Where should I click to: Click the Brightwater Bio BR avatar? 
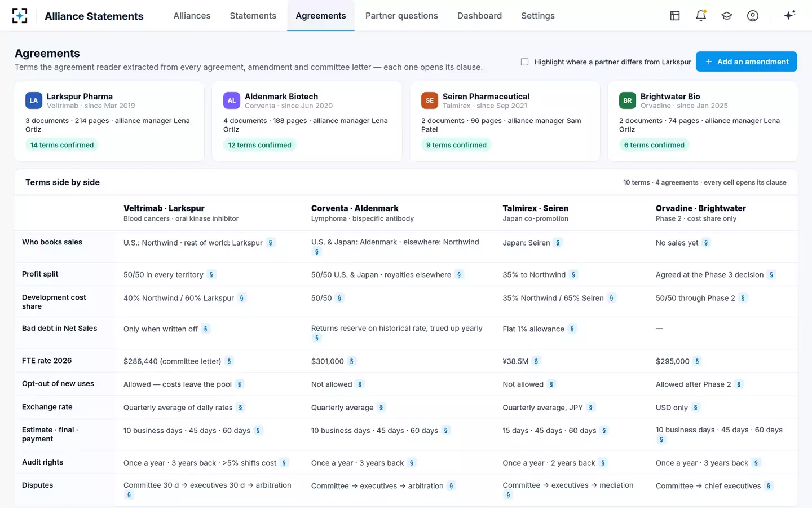tap(628, 100)
